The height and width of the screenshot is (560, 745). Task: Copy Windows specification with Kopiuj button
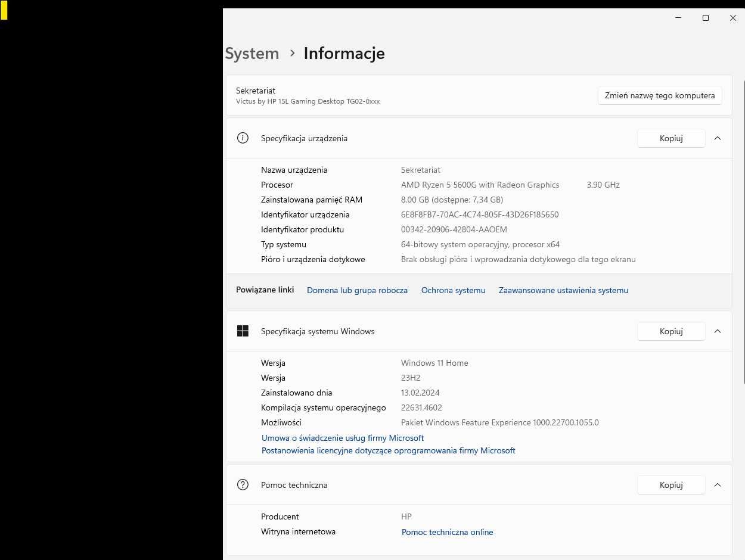671,331
